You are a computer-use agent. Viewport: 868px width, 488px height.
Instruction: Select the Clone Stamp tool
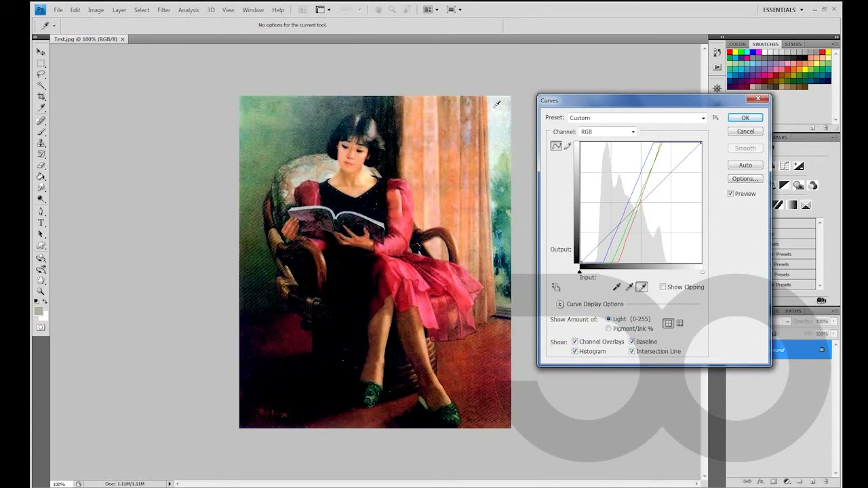click(x=41, y=143)
